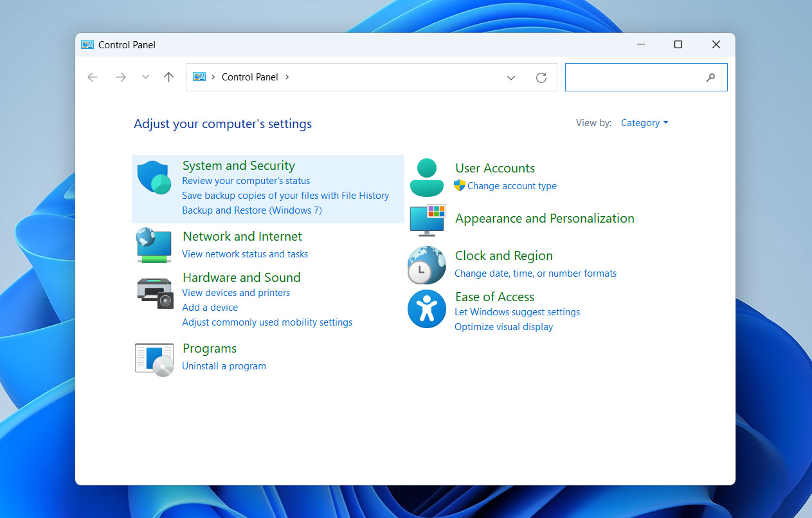Open the User Accounts heading
Image resolution: width=812 pixels, height=518 pixels.
tap(495, 168)
